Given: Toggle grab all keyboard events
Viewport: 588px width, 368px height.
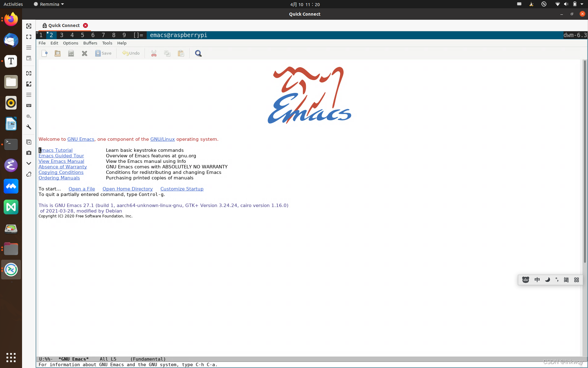Looking at the screenshot, I should click(x=29, y=105).
